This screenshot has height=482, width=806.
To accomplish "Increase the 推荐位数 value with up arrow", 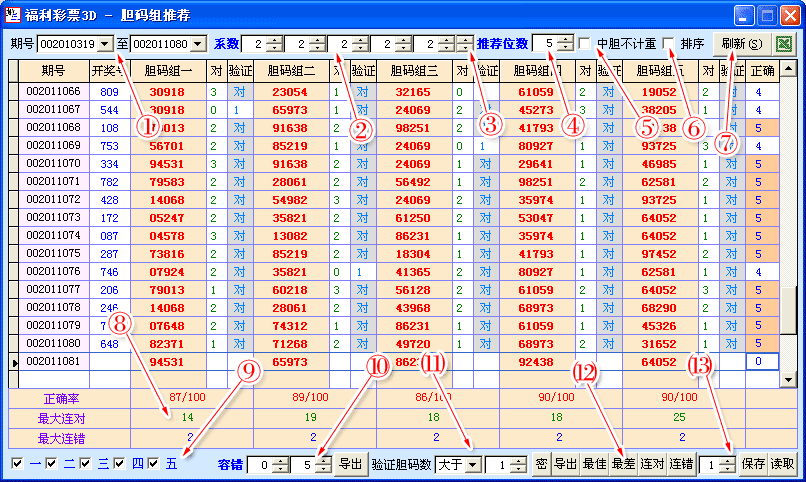I will coord(566,40).
